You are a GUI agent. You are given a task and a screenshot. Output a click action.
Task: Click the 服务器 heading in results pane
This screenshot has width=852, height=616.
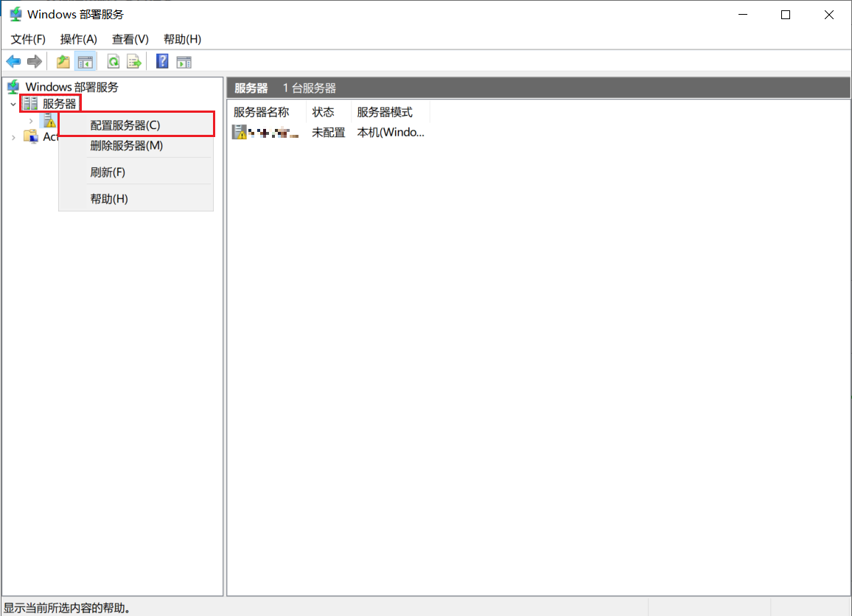tap(251, 88)
